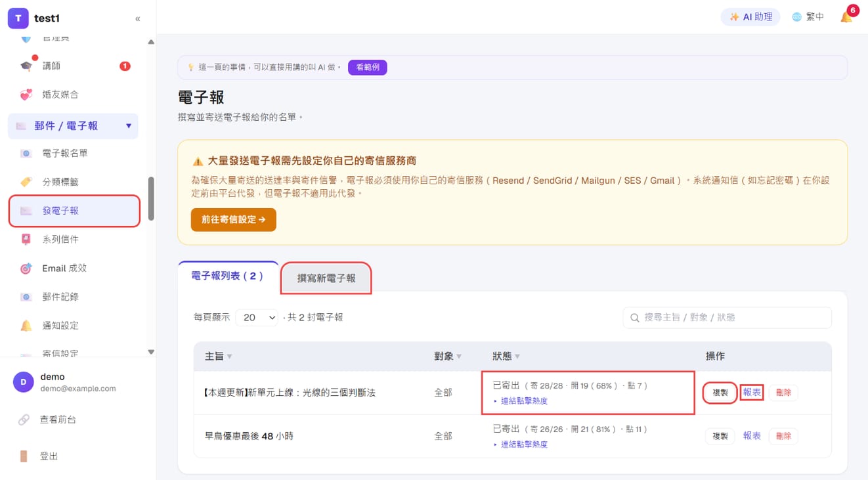Click the 講師 graduation cap icon
The width and height of the screenshot is (868, 480).
26,66
